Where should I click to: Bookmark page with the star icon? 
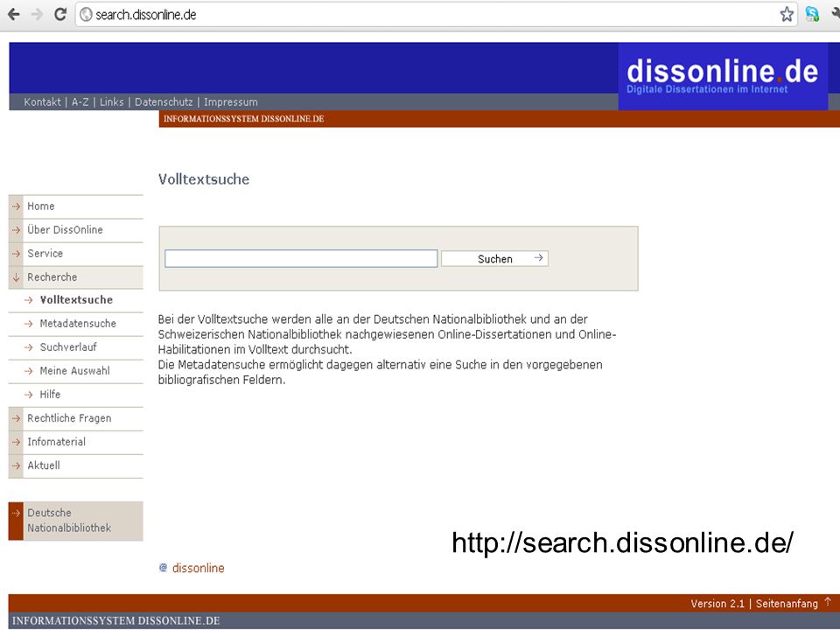pyautogui.click(x=787, y=15)
